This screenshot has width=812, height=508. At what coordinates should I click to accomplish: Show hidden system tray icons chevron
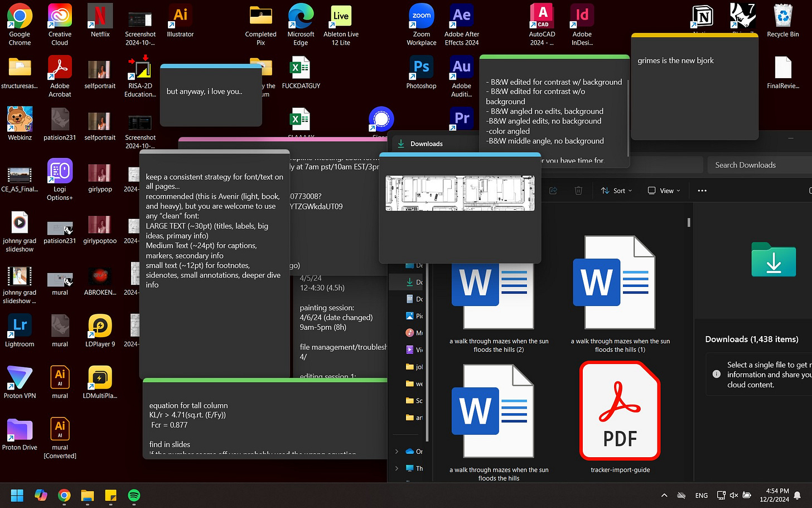(664, 495)
